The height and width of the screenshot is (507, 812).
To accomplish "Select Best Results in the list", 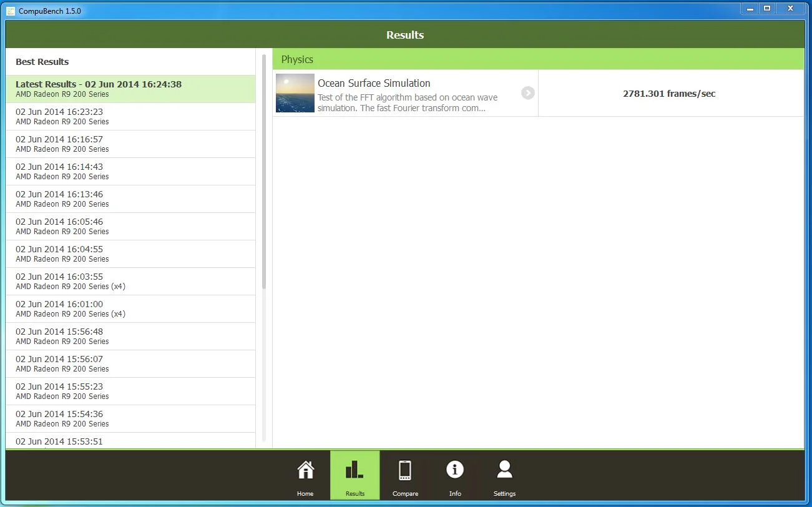I will tap(130, 62).
